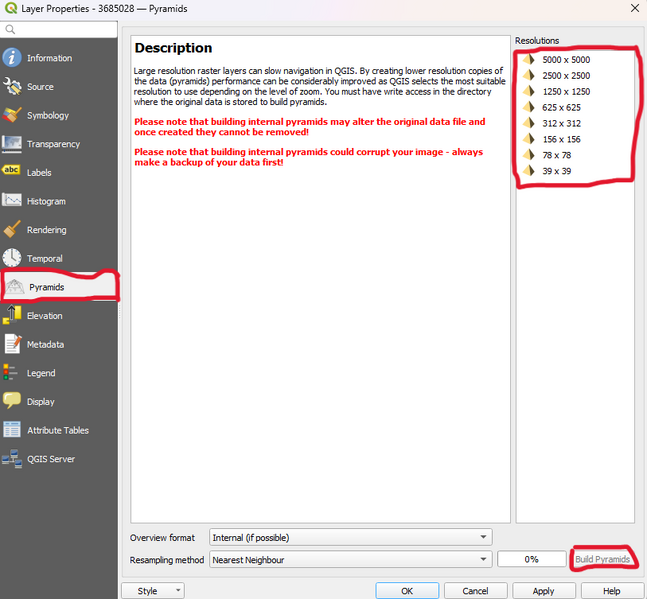Screen dimensions: 647x599
Task: Switch to the Information tab
Action: 59,58
